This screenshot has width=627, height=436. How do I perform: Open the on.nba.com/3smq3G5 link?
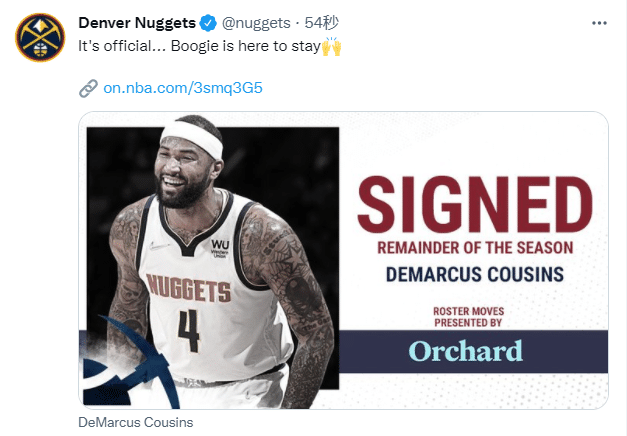[x=183, y=88]
